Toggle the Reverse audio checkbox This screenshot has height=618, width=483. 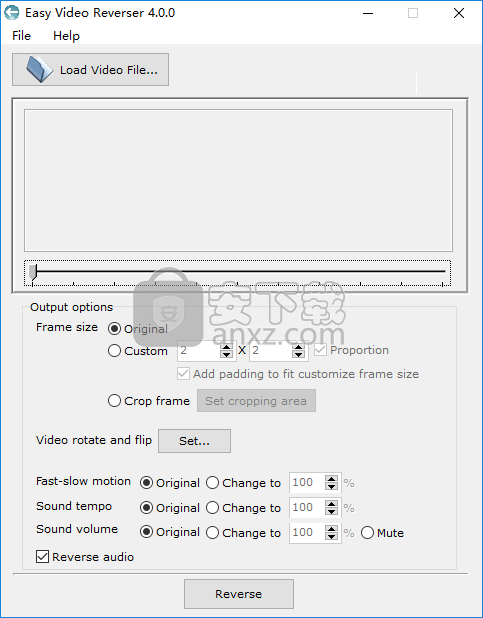(x=42, y=557)
